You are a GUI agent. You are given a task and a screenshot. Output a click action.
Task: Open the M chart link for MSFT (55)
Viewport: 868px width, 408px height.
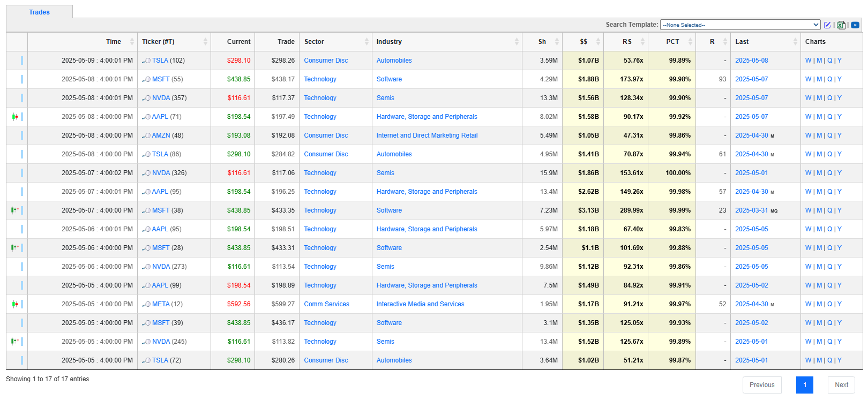(819, 79)
